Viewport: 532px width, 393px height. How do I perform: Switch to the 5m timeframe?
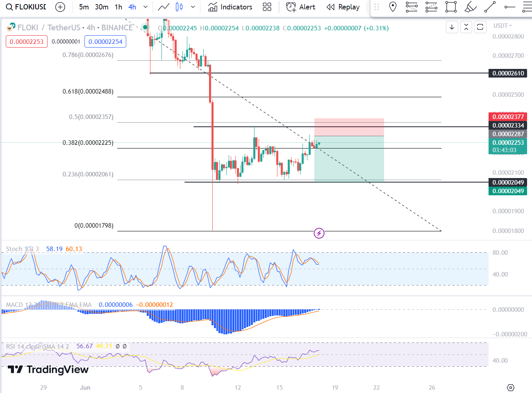84,7
